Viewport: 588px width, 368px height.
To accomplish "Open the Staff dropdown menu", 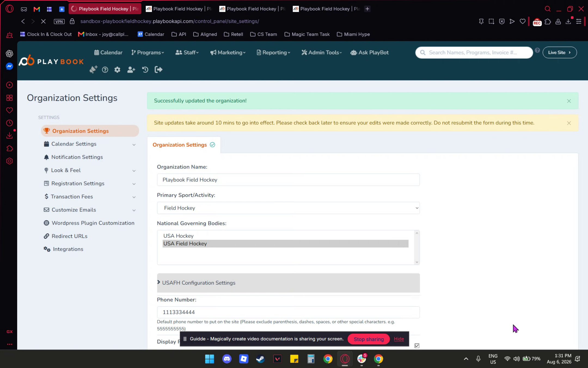I will coord(187,53).
